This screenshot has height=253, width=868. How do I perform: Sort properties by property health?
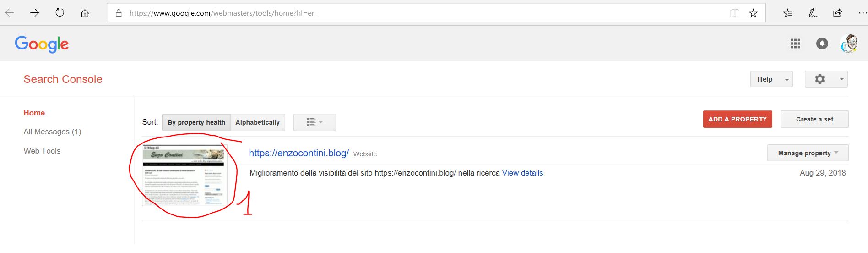(x=196, y=122)
